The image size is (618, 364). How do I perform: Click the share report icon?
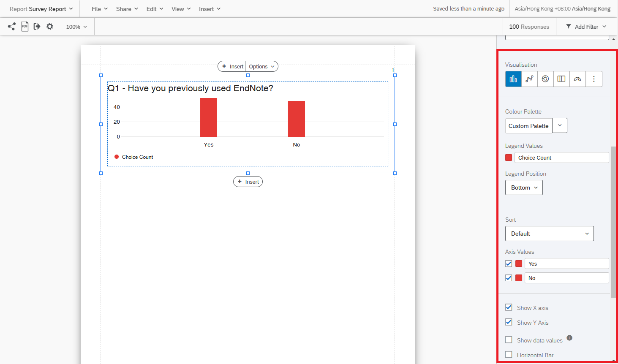coord(11,27)
